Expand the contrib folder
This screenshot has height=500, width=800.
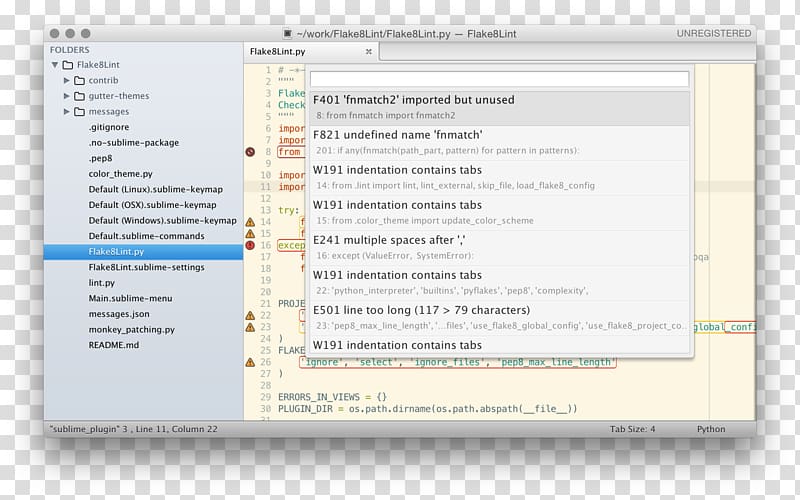click(66, 81)
